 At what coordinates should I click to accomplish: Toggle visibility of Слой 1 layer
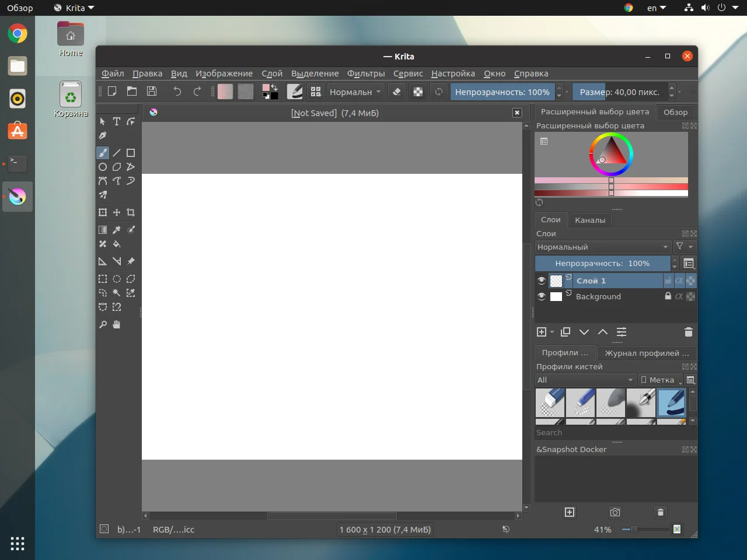point(542,281)
